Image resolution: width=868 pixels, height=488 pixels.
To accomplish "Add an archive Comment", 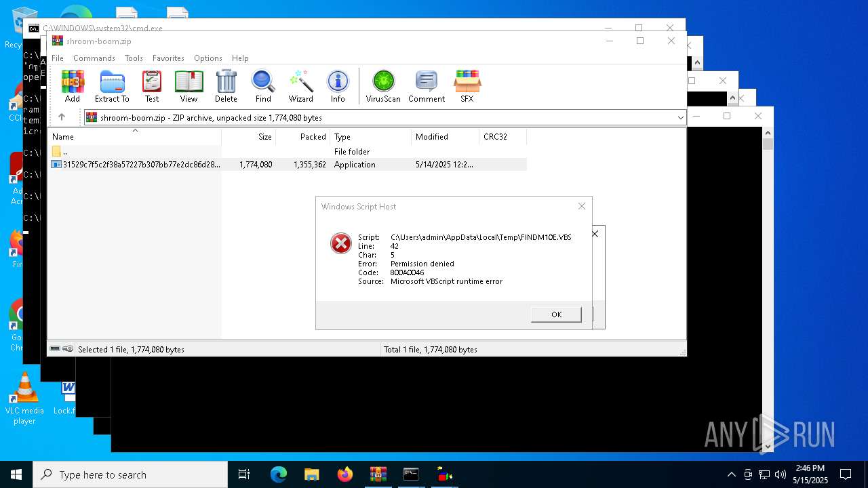I will click(x=427, y=86).
